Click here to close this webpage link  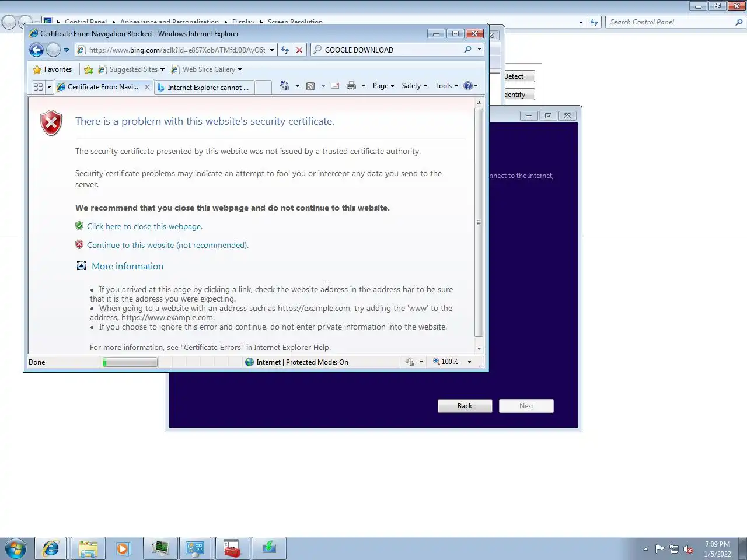(x=145, y=226)
